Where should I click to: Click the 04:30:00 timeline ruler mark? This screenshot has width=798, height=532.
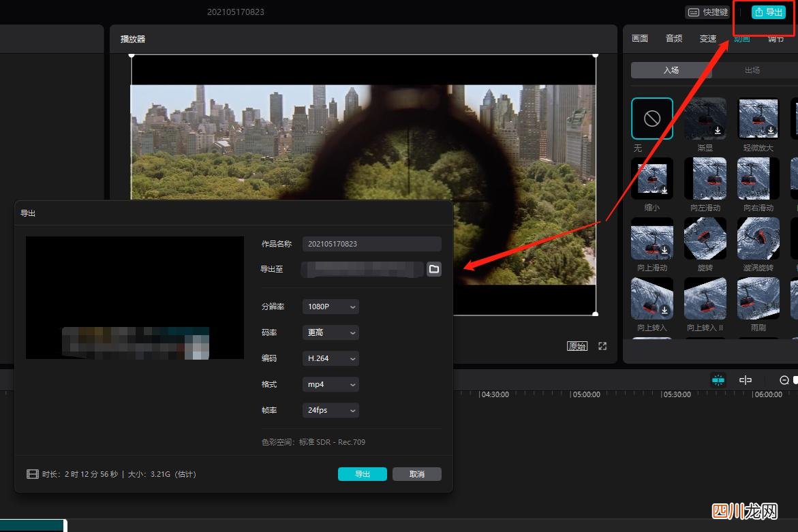(495, 394)
